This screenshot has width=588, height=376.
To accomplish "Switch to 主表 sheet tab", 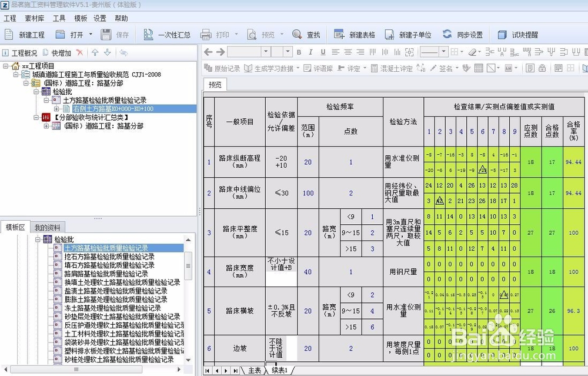I will tap(255, 371).
